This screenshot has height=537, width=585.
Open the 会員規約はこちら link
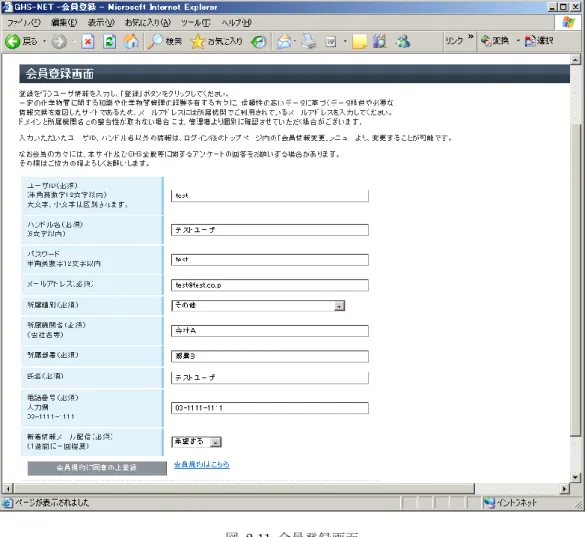(201, 465)
